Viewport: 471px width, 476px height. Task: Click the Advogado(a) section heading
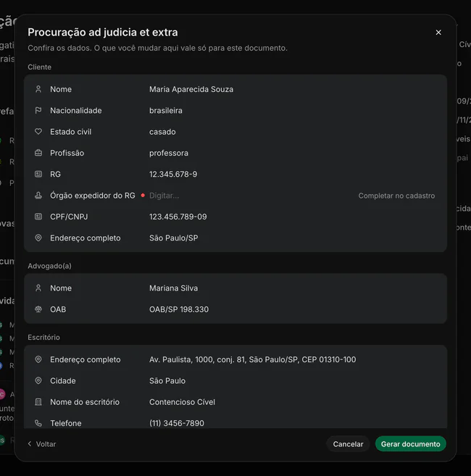[49, 266]
